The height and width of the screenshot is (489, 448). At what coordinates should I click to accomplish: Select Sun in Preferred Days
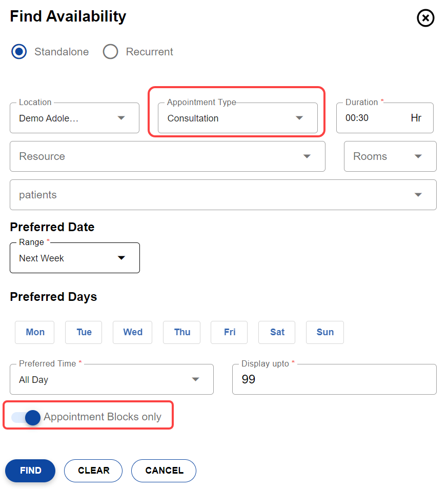[x=325, y=332]
